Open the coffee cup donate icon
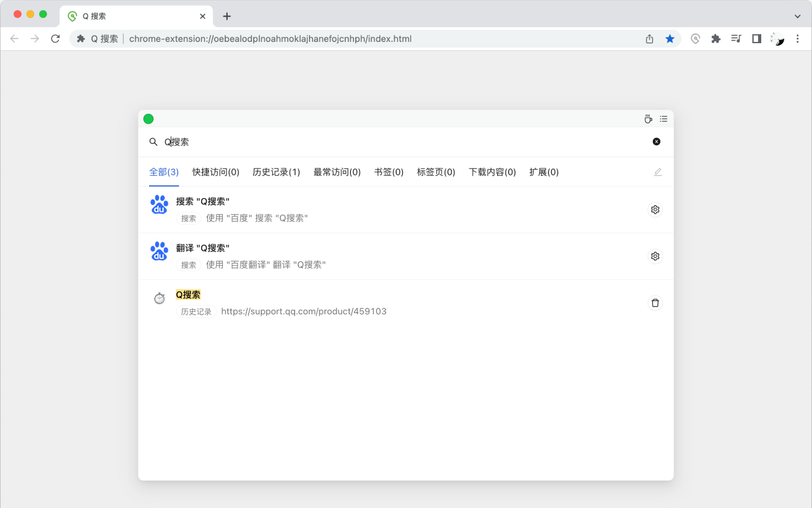This screenshot has height=508, width=812. [648, 119]
